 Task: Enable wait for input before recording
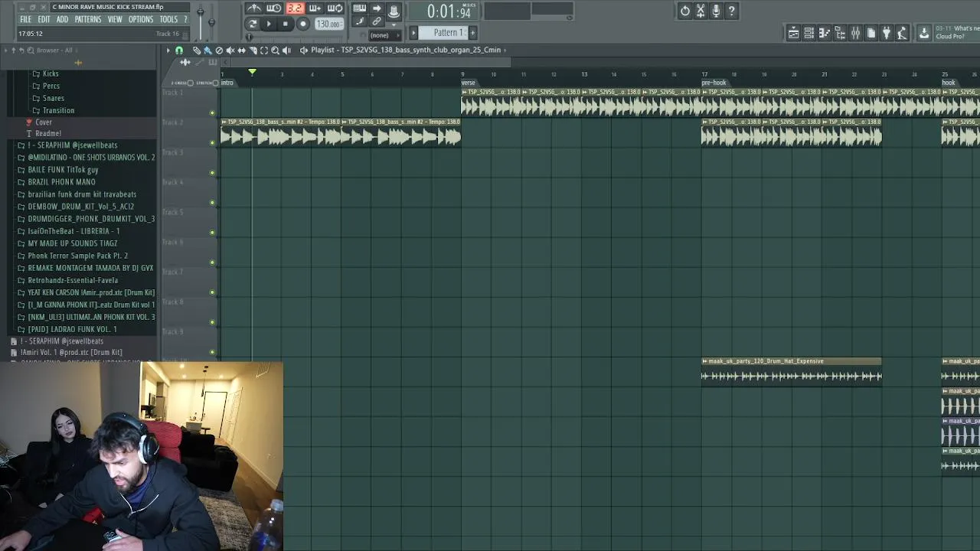[x=273, y=8]
